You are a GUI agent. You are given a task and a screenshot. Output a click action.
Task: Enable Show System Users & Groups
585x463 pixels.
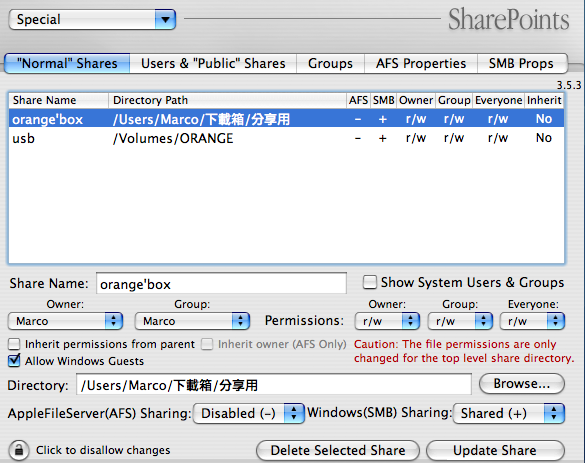(x=370, y=282)
